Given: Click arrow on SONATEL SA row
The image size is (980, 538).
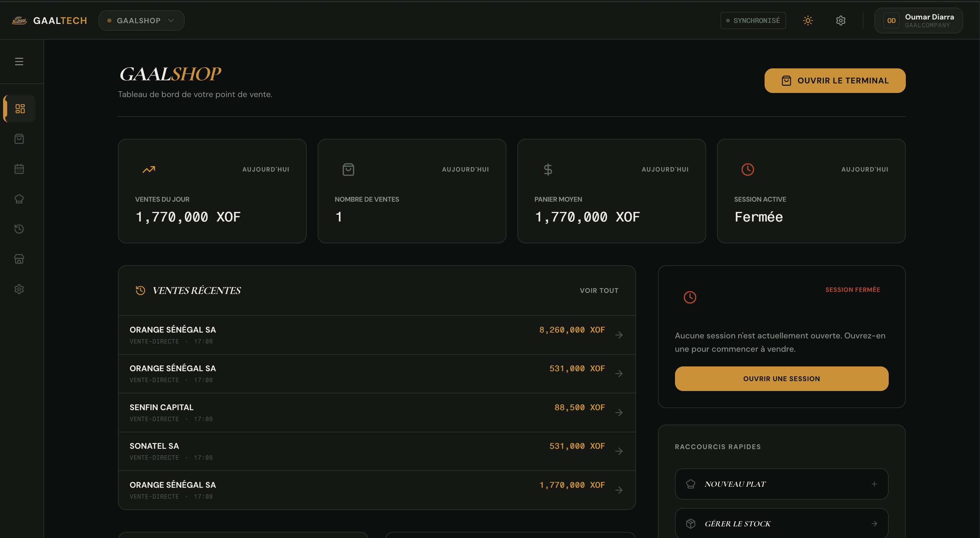Looking at the screenshot, I should pyautogui.click(x=619, y=451).
